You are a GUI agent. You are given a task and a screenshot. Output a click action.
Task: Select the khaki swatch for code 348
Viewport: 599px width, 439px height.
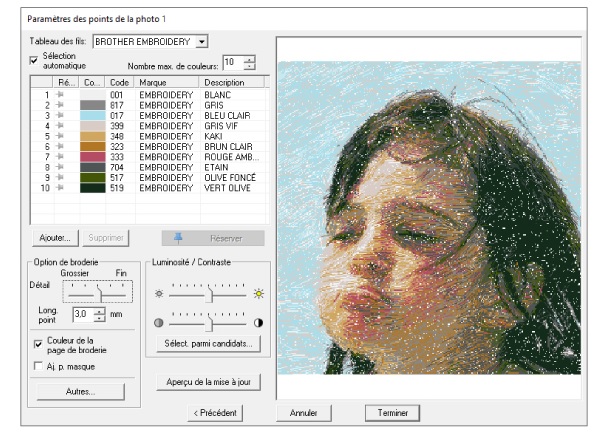pyautogui.click(x=92, y=136)
